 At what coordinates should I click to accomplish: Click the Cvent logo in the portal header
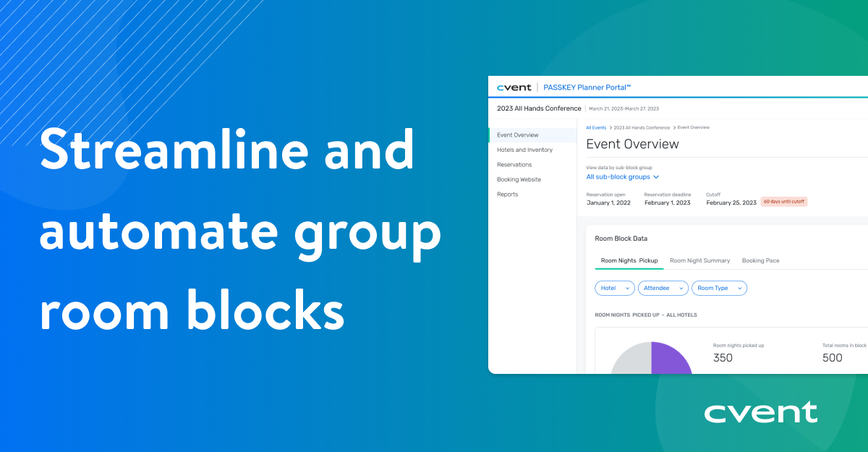(x=515, y=87)
